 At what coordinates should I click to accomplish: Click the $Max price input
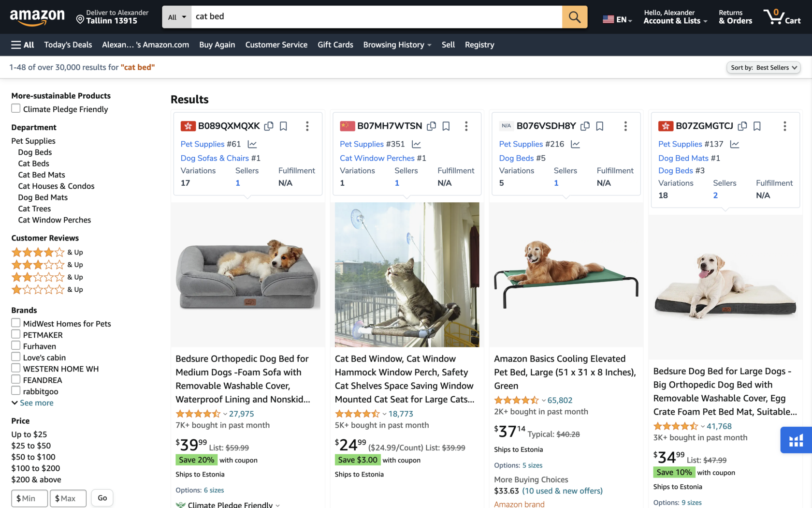pos(68,498)
